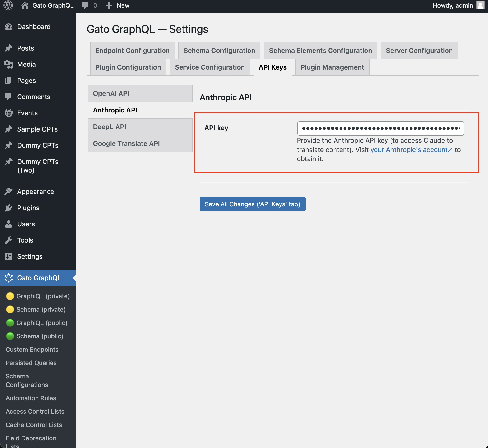The image size is (488, 448).
Task: Switch to Schema Configuration tab
Action: (x=219, y=51)
